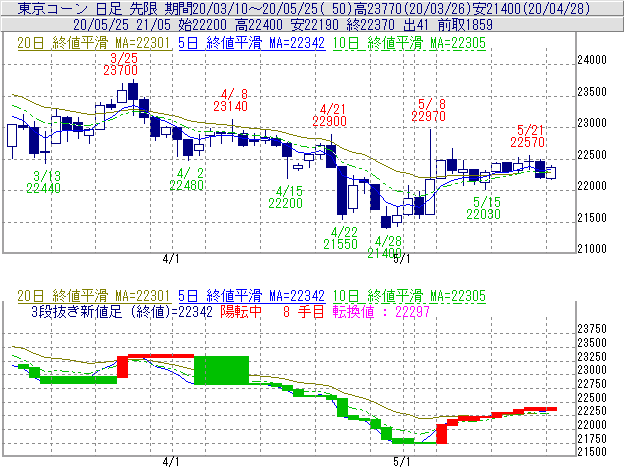Click the closing price 終22370

[371, 25]
